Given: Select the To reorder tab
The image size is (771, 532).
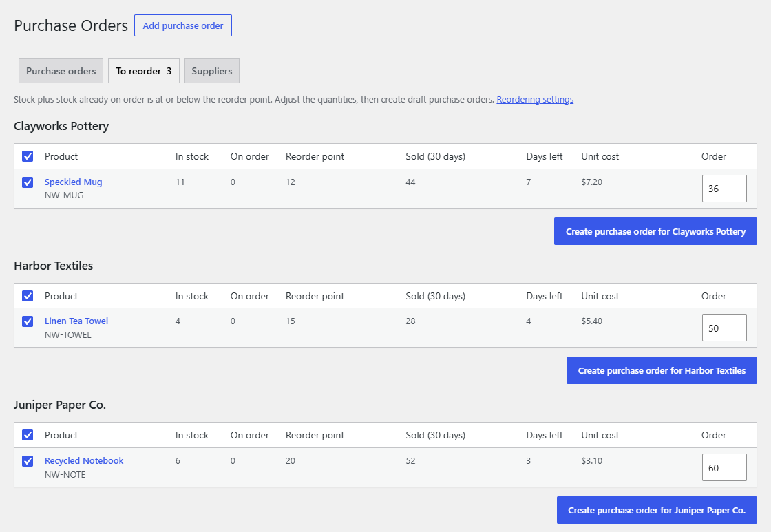Looking at the screenshot, I should point(144,71).
